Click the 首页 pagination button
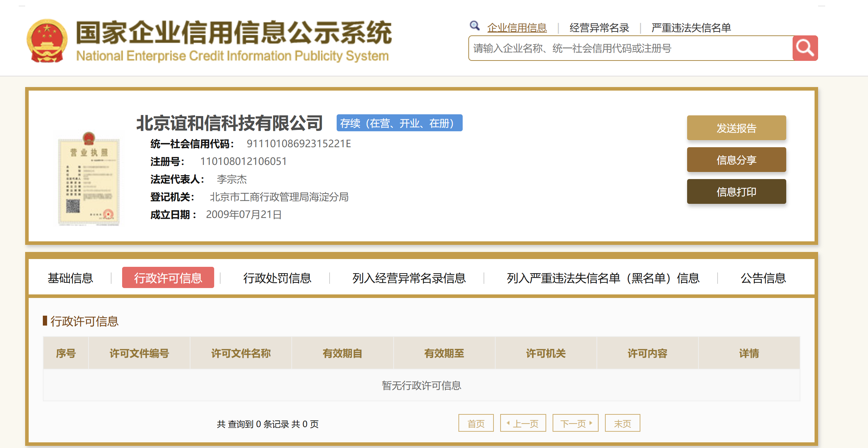Viewport: 868px width, 448px height. (x=476, y=423)
